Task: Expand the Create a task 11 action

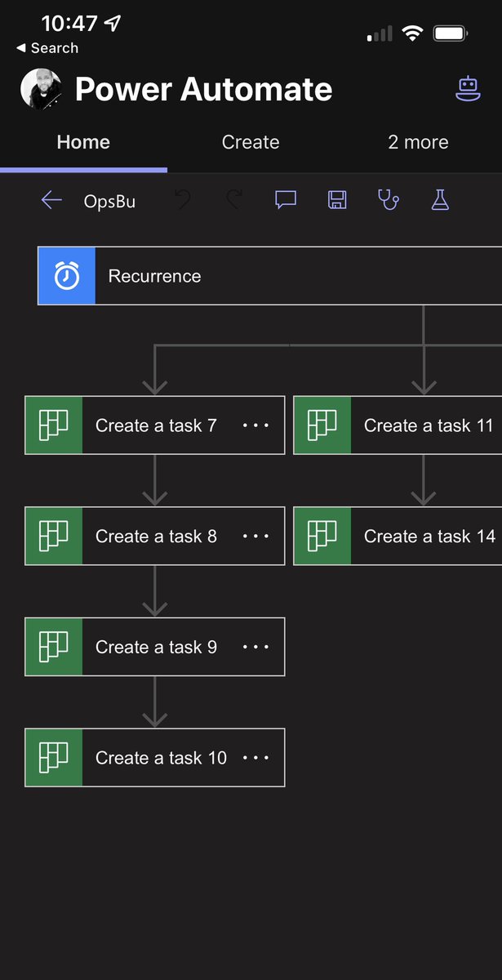Action: click(x=398, y=425)
